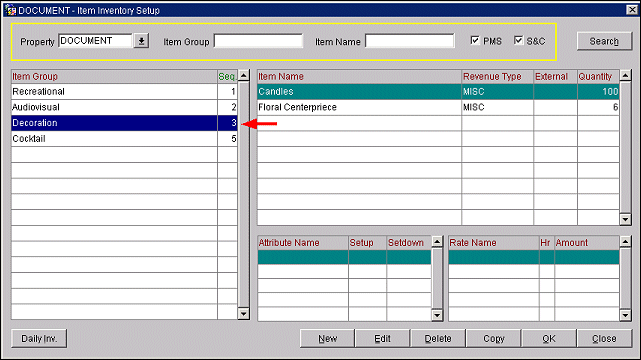Viewport: 641px width, 360px height.
Task: Open the Property dropdown arrow
Action: (141, 41)
